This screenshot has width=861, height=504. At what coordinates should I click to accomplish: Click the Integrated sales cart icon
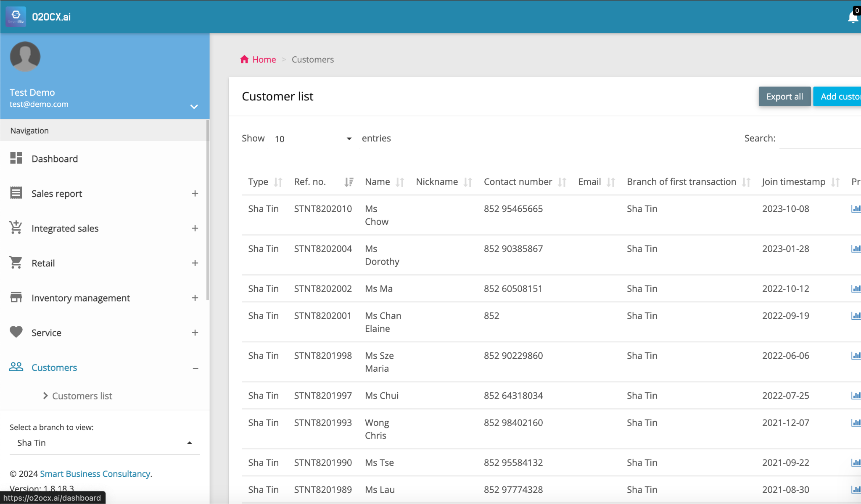coord(15,228)
